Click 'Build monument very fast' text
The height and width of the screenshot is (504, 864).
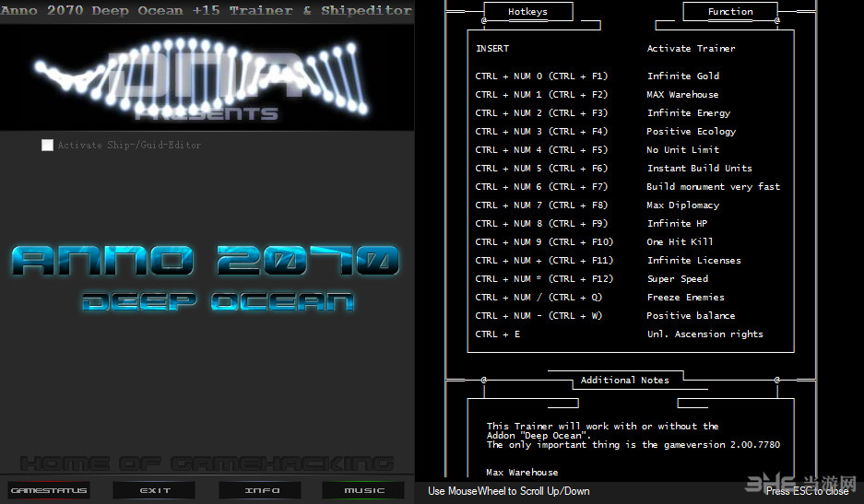point(713,187)
